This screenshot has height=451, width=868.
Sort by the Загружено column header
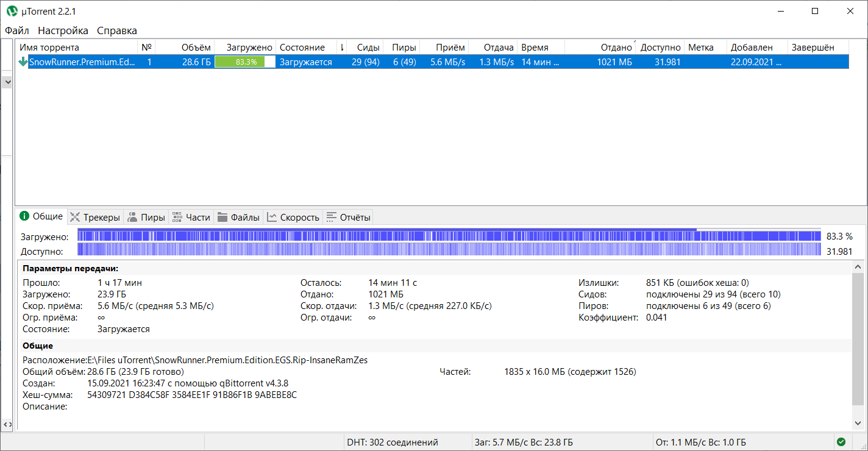point(245,48)
